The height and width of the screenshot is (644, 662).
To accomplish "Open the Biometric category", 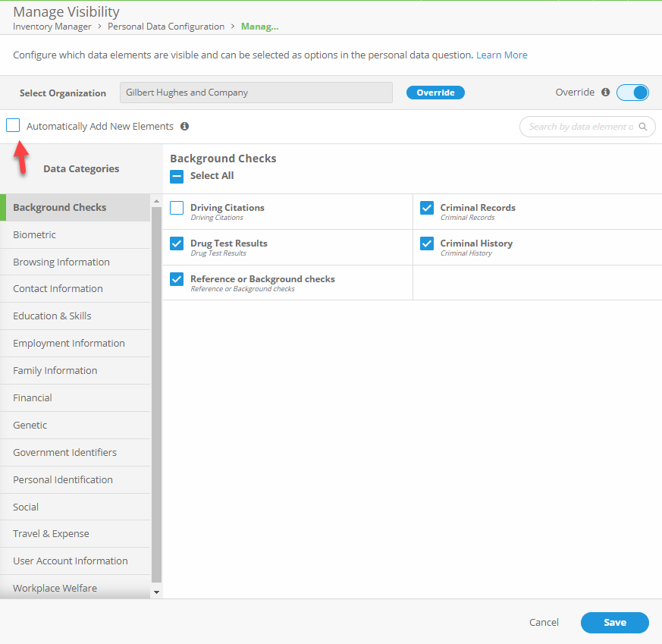I will pyautogui.click(x=34, y=234).
